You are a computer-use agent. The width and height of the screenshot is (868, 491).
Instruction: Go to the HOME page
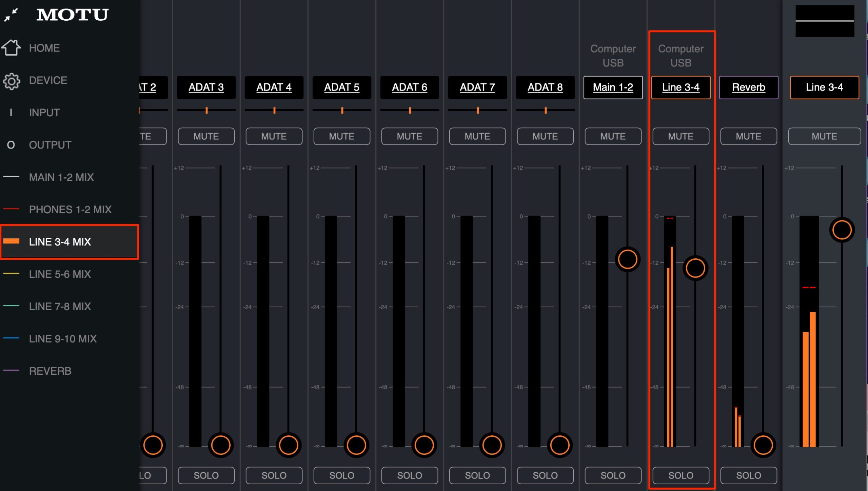tap(44, 48)
